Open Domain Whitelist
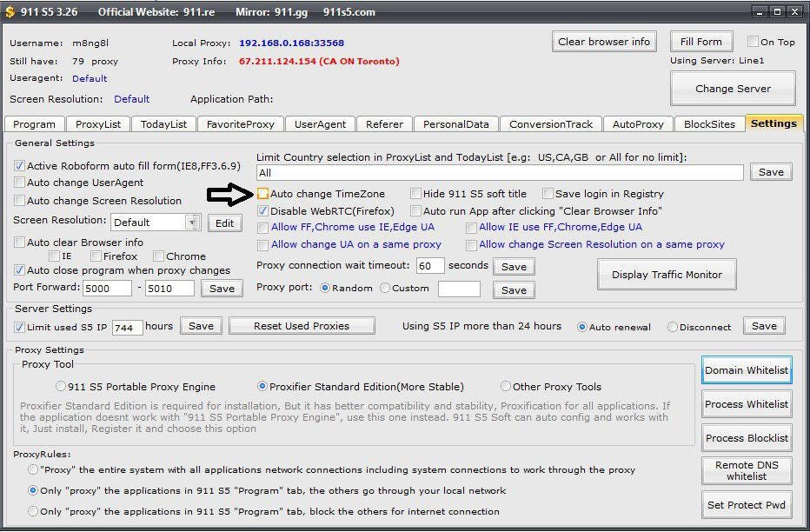This screenshot has height=532, width=810. pos(747,369)
